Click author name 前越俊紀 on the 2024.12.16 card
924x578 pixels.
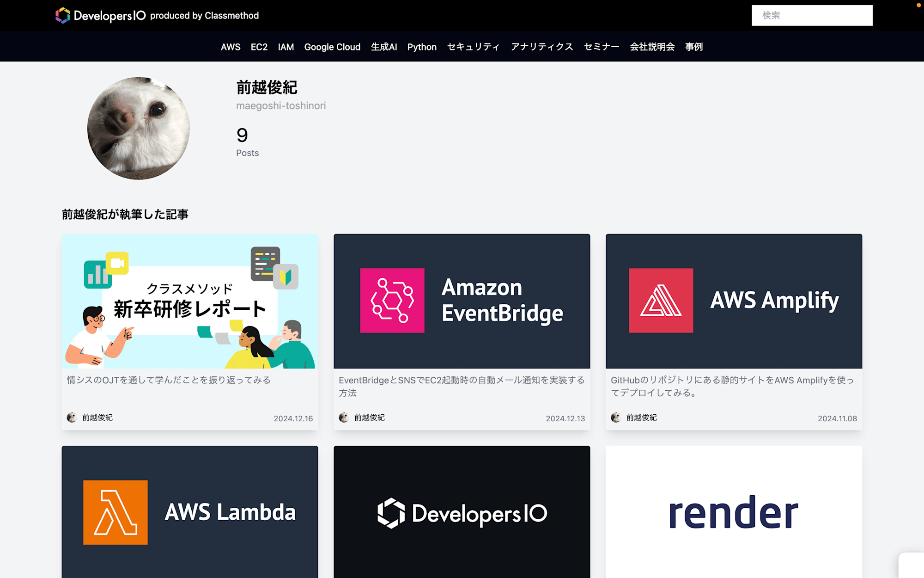(x=97, y=418)
